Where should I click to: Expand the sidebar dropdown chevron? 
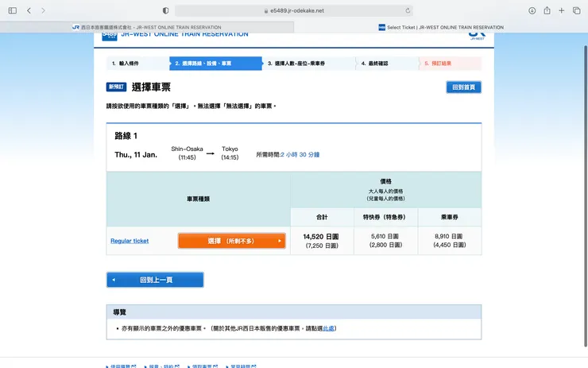click(x=20, y=10)
